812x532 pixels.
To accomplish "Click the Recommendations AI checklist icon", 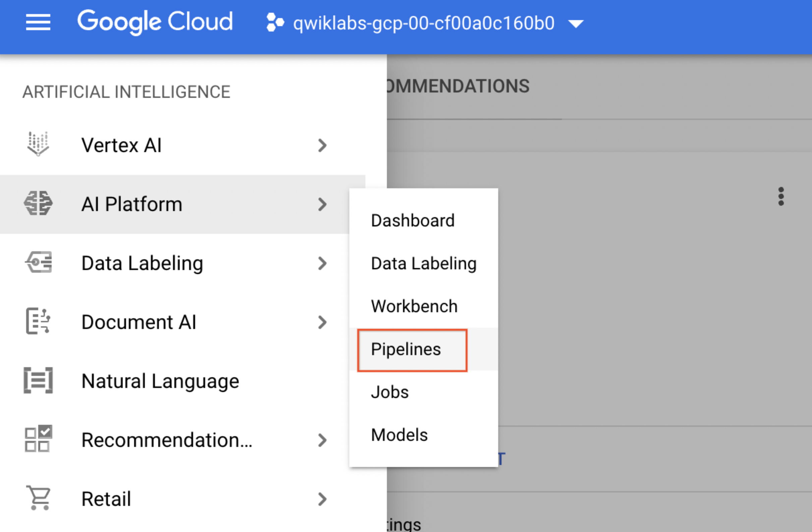I will coord(38,439).
